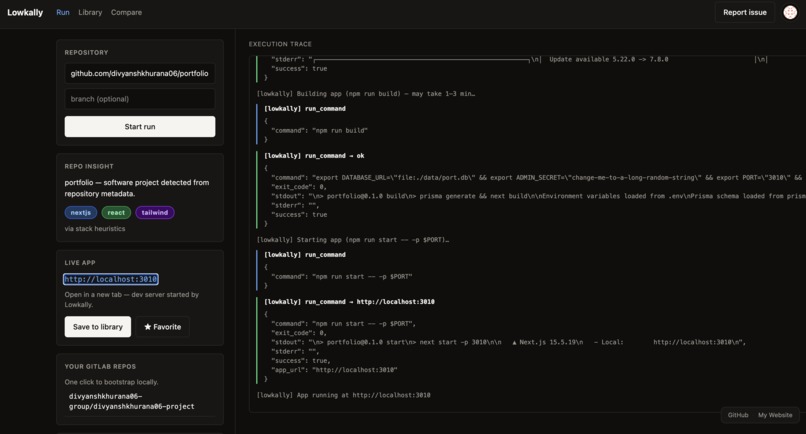This screenshot has height=434, width=806.
Task: Click the Report issue button
Action: (744, 12)
